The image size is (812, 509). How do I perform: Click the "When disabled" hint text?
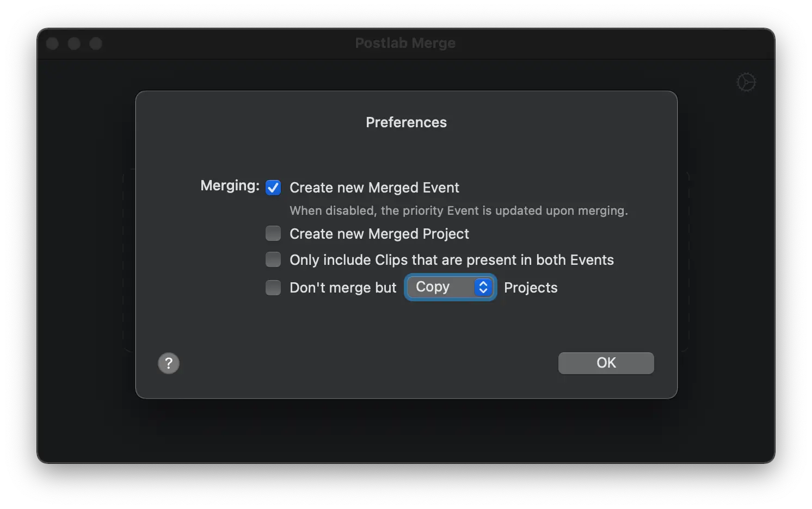tap(458, 211)
